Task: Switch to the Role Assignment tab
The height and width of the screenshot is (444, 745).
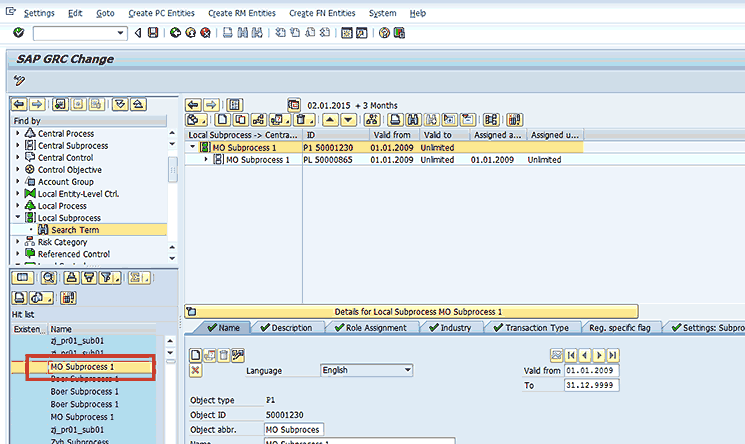Action: pyautogui.click(x=371, y=328)
